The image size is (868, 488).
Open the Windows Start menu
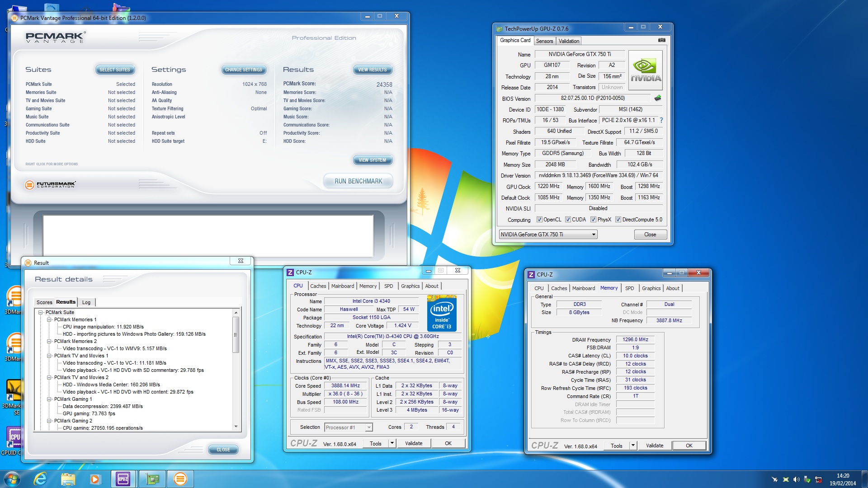click(12, 479)
